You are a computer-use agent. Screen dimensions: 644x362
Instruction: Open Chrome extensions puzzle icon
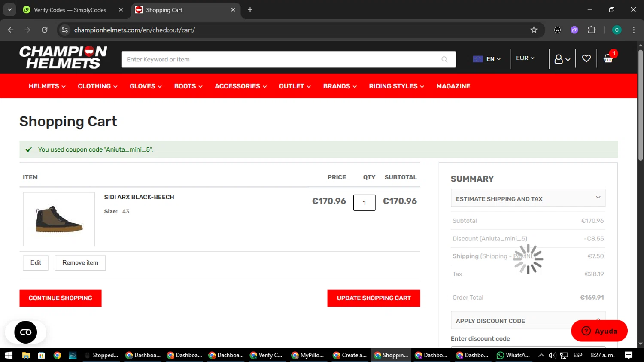(x=592, y=30)
